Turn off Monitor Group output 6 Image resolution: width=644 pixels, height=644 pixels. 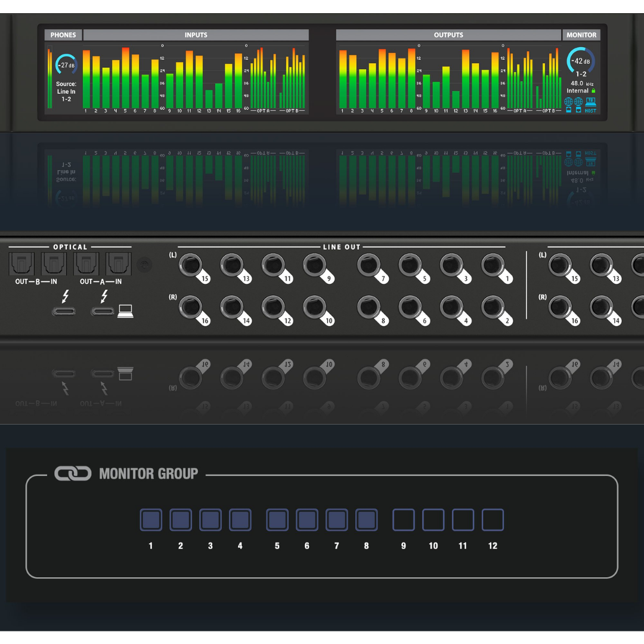coord(307,519)
